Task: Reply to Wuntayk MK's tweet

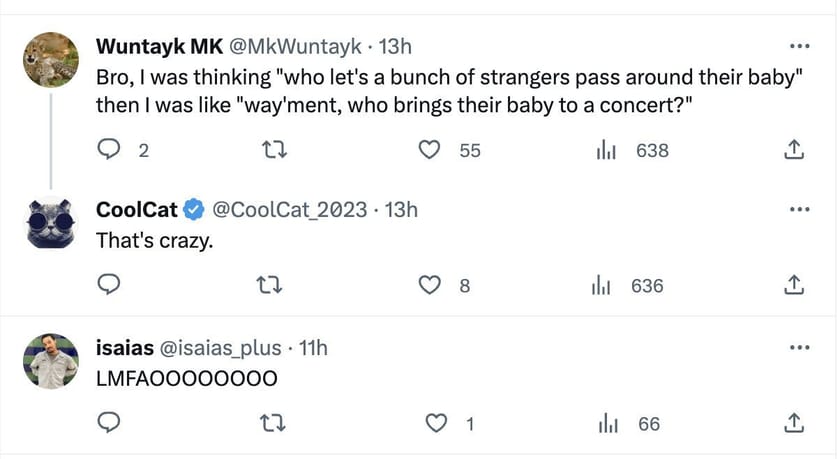Action: [109, 150]
